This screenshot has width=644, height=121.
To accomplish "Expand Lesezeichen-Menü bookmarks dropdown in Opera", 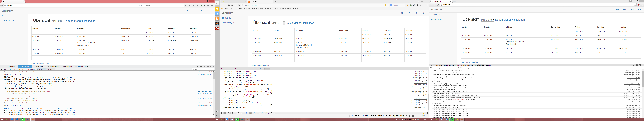I will pyautogui.click(x=231, y=9).
